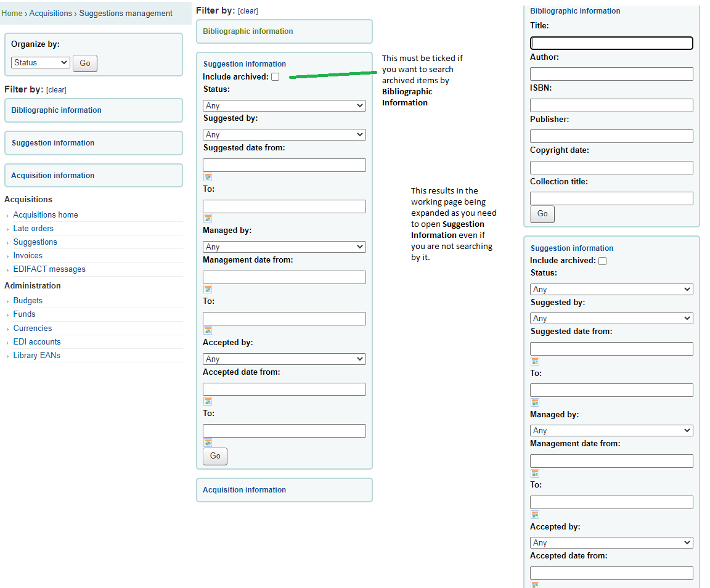Click Go button below Collection title field
Screen dimensions: 710x588
click(x=542, y=214)
